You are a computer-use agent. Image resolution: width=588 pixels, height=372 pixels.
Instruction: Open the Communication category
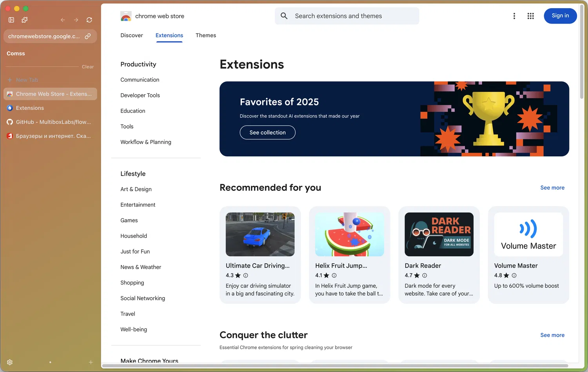[x=140, y=80]
